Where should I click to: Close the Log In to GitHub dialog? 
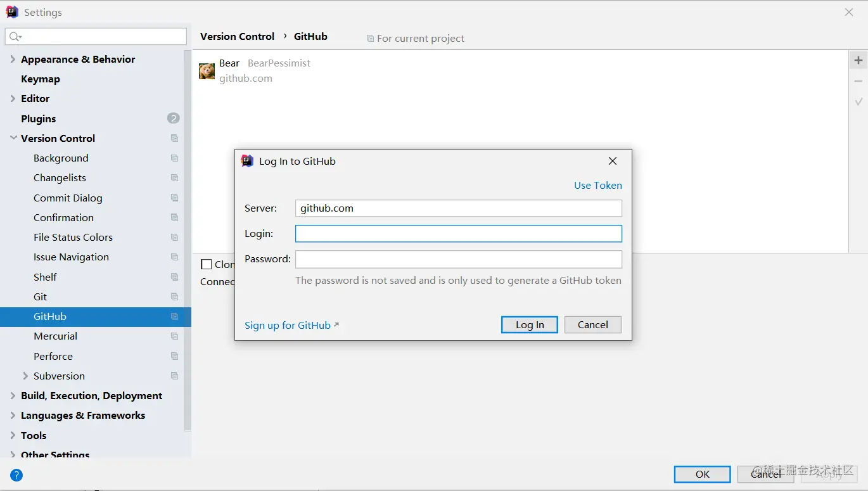coord(613,161)
